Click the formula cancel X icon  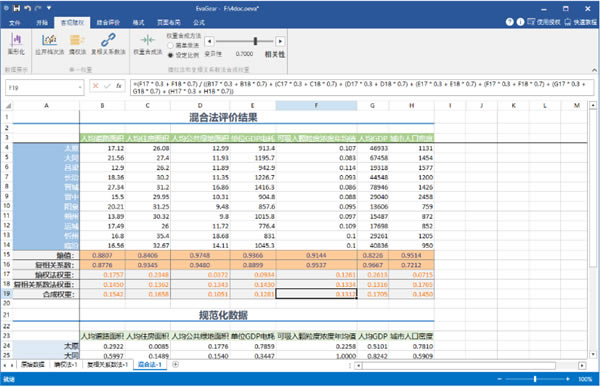(96, 86)
